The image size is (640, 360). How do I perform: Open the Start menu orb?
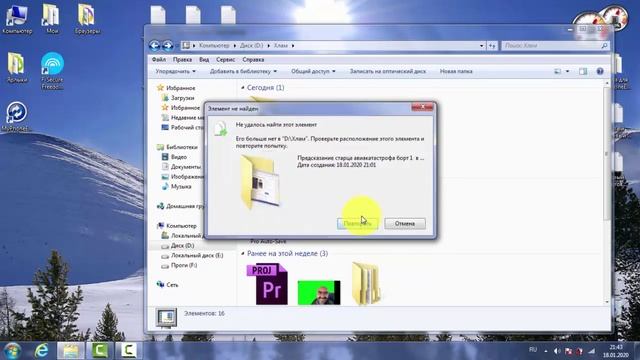12,350
